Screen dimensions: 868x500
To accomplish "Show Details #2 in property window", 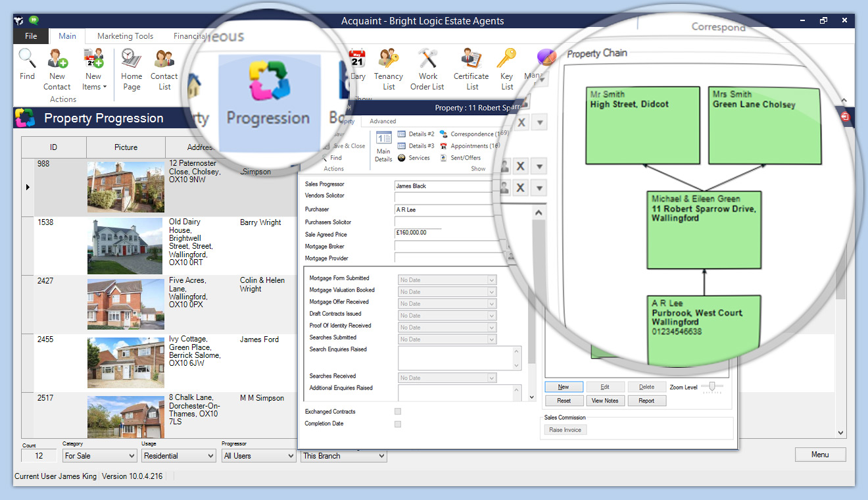I will click(416, 134).
